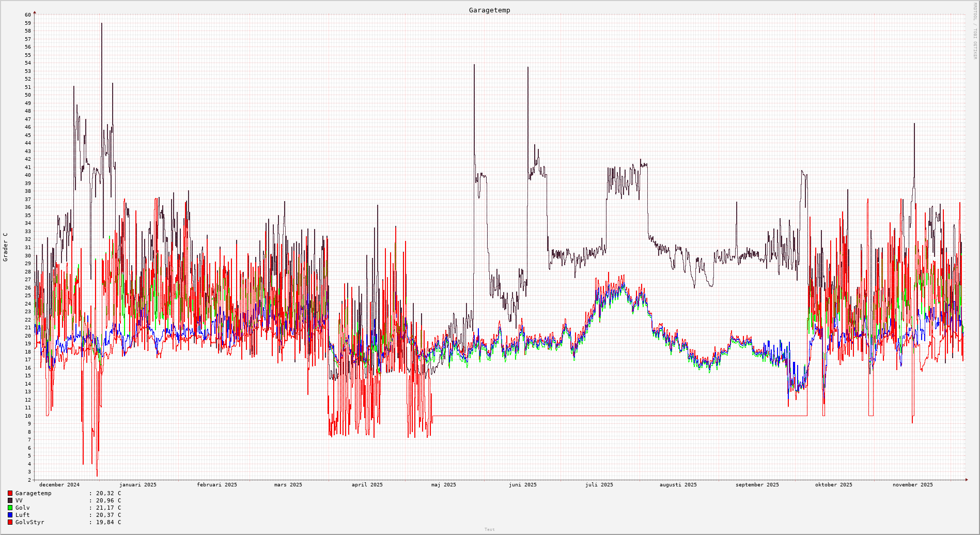980x535 pixels.
Task: Click the green Golv legend swatch
Action: [x=10, y=508]
